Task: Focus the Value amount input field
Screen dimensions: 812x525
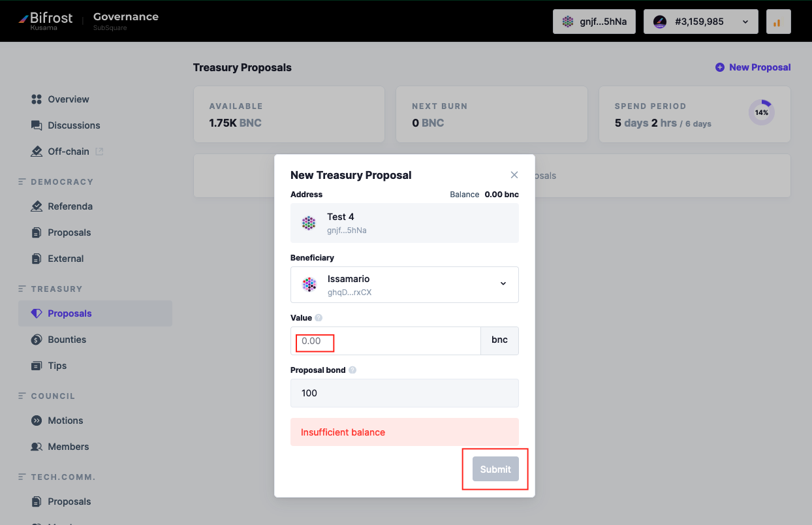Action: click(386, 341)
